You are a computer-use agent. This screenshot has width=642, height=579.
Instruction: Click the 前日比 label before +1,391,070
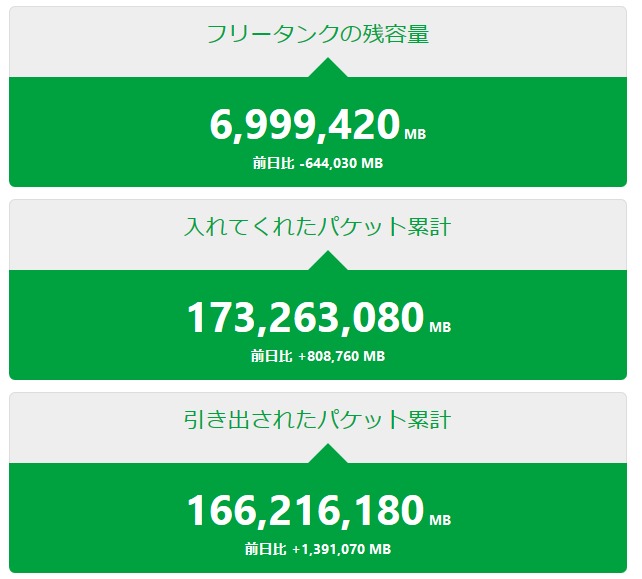(x=265, y=549)
